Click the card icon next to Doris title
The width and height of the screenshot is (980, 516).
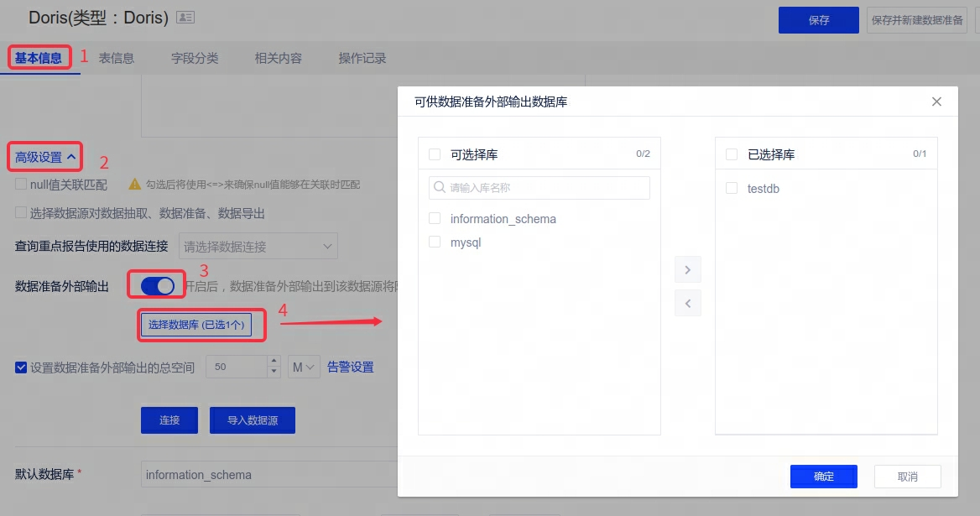tap(185, 18)
